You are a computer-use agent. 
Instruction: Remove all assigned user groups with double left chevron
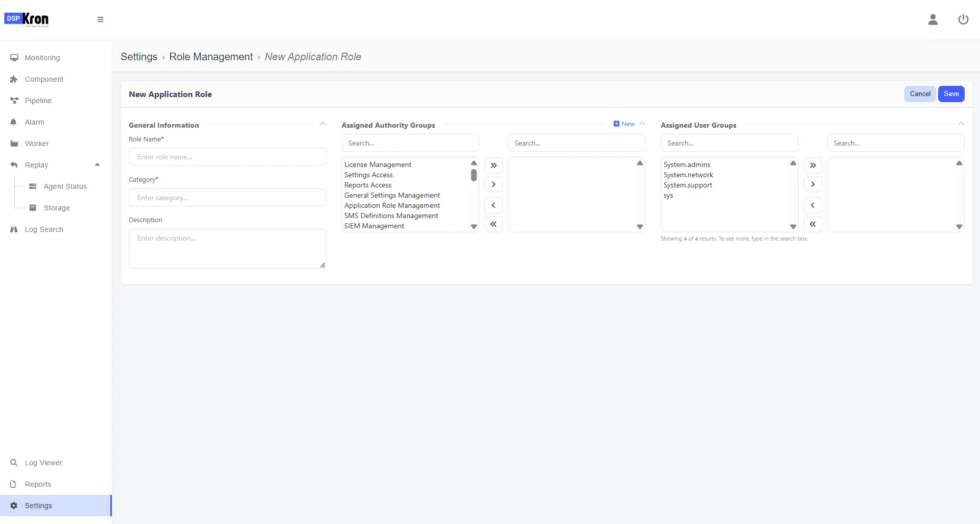click(x=813, y=224)
